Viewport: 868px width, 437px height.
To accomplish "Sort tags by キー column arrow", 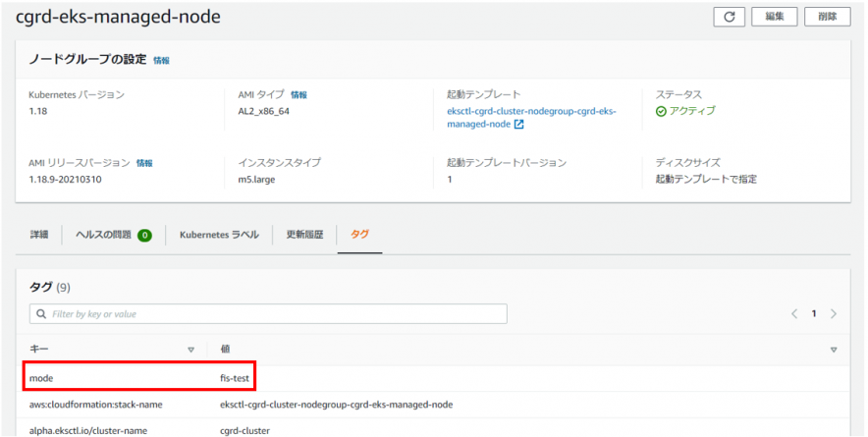I will [x=190, y=350].
